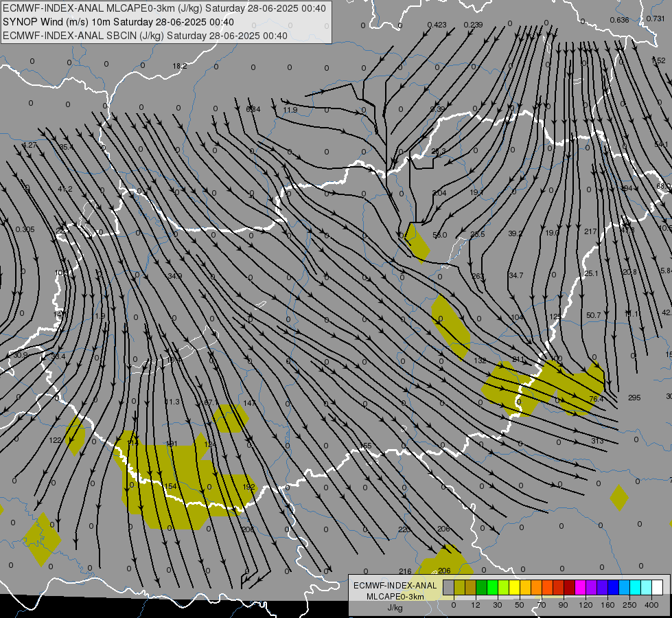Image resolution: width=672 pixels, height=618 pixels.
Task: Click the MLCAPE0-3km header line
Action: pos(164,8)
